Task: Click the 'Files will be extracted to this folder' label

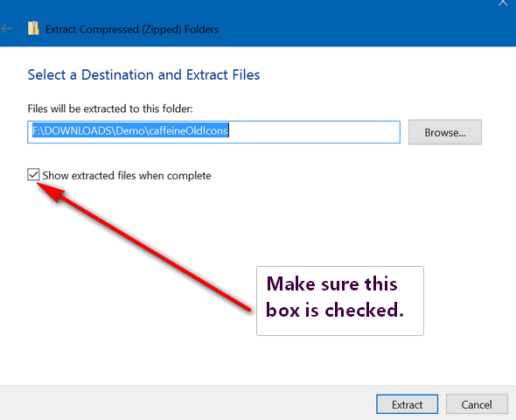Action: point(110,108)
